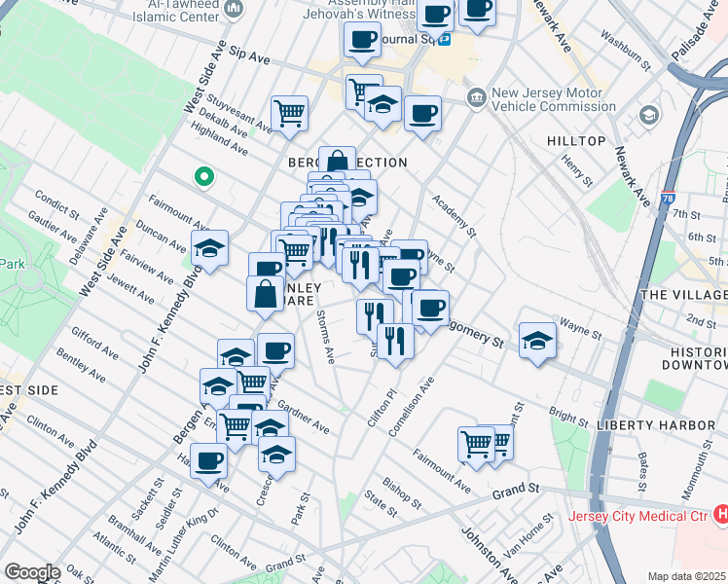Screen dimensions: 728x584
Task: Click 'New Jersey Motor Vehicle Commission' label text
Action: (x=554, y=100)
